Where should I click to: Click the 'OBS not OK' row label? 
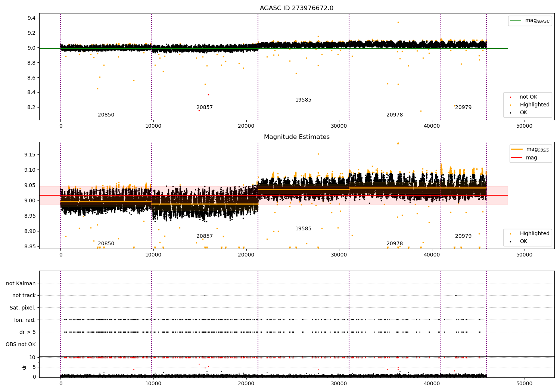point(21,344)
